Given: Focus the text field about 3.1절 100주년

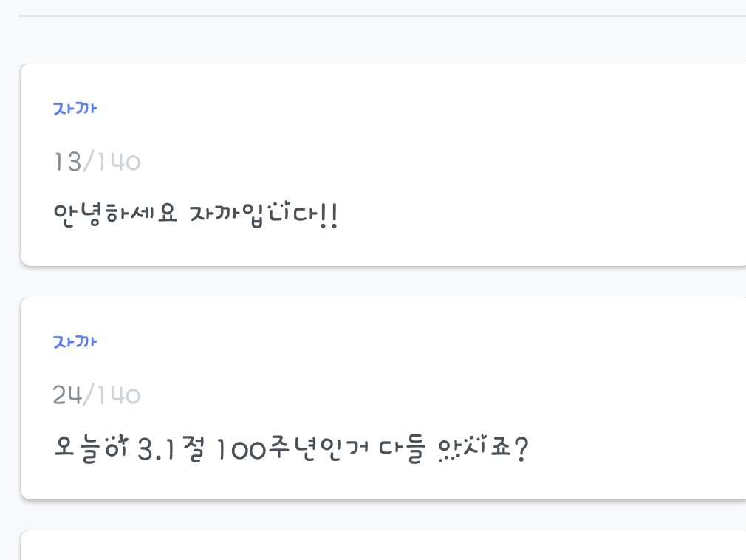Looking at the screenshot, I should click(x=291, y=448).
